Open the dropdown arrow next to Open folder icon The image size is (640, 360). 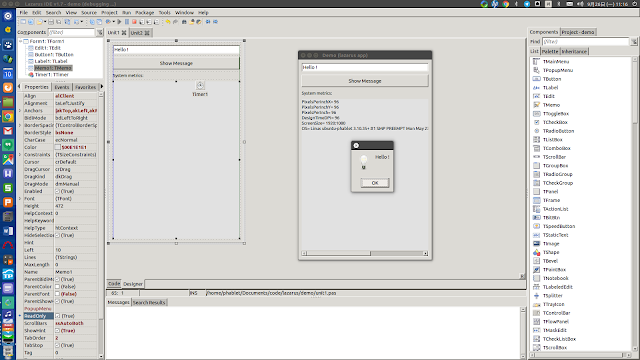(45, 22)
